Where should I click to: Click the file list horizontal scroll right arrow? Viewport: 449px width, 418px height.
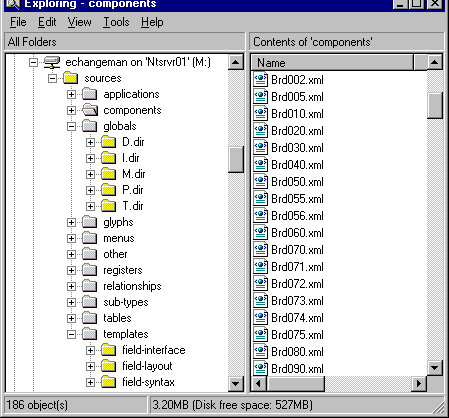click(x=419, y=384)
